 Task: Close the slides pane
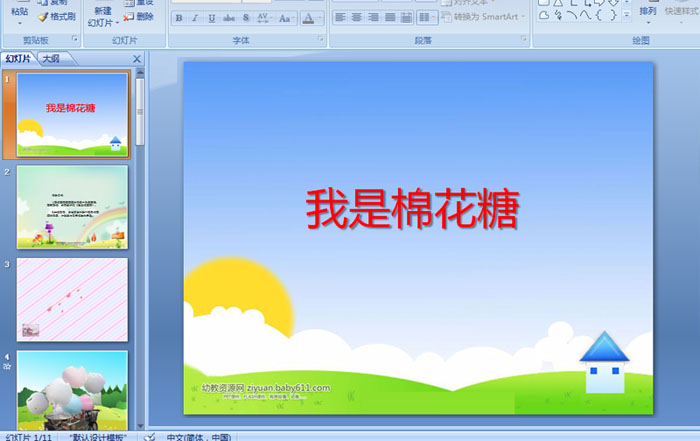coord(137,59)
